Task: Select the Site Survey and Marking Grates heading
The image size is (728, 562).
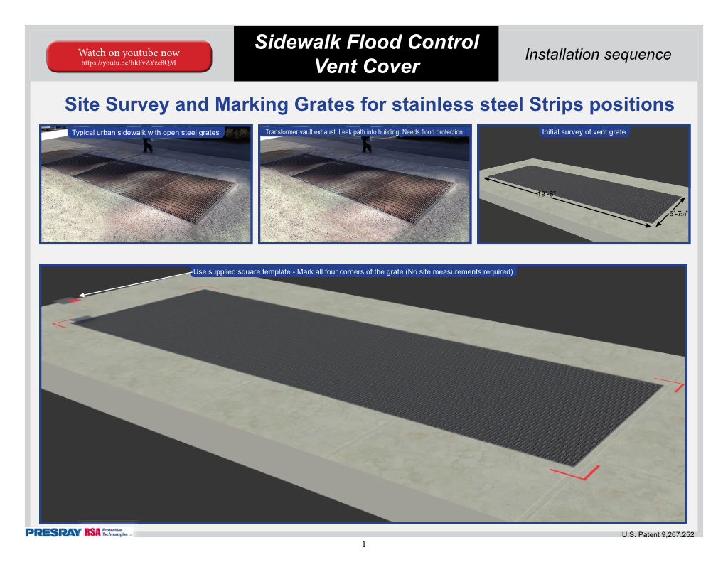Action: click(369, 104)
